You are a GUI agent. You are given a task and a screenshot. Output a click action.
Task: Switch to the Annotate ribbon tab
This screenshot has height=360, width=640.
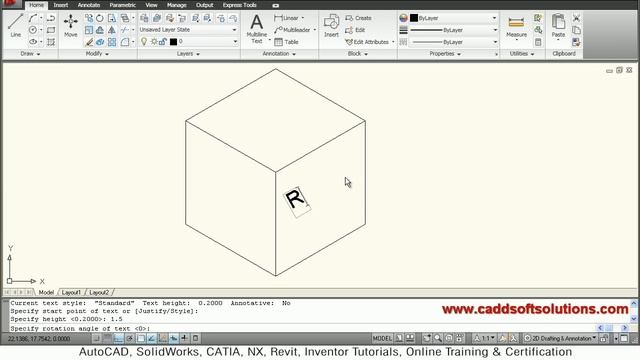click(89, 5)
